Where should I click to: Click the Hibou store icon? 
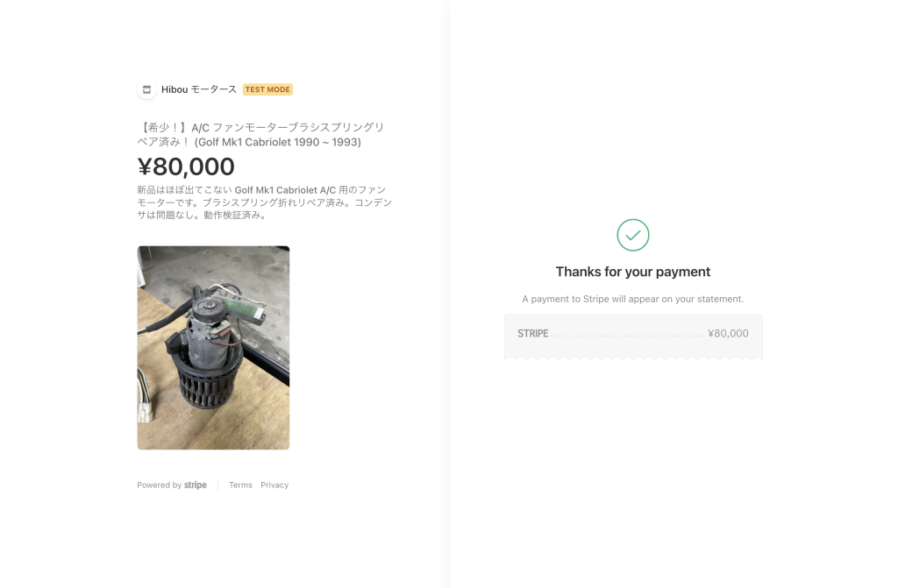pos(146,89)
